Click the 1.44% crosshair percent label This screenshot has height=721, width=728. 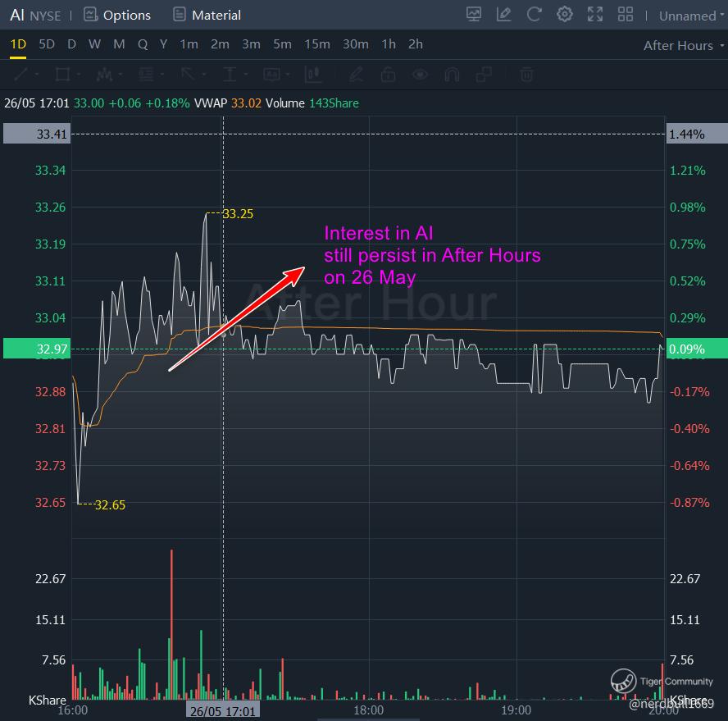(x=696, y=134)
